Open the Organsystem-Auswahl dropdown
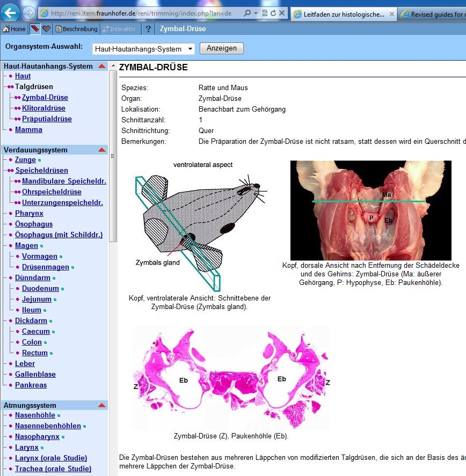 point(143,49)
